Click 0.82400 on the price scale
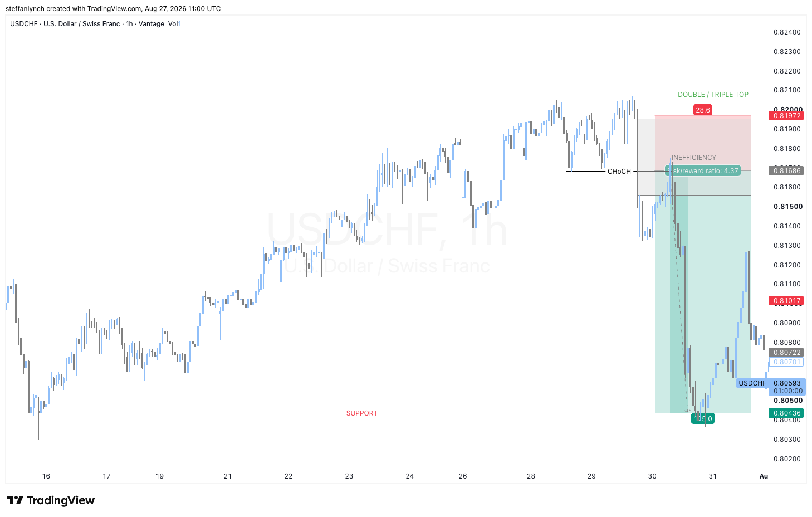812x517 pixels. click(787, 32)
